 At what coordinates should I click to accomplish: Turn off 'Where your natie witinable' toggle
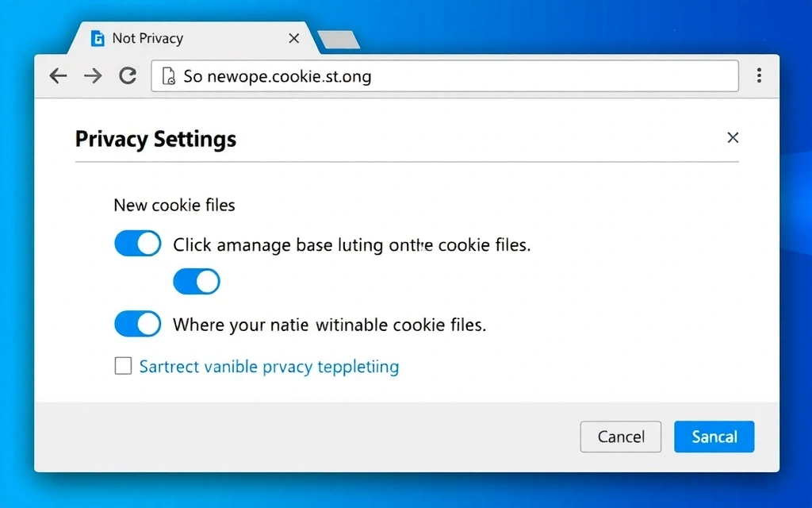coord(138,324)
